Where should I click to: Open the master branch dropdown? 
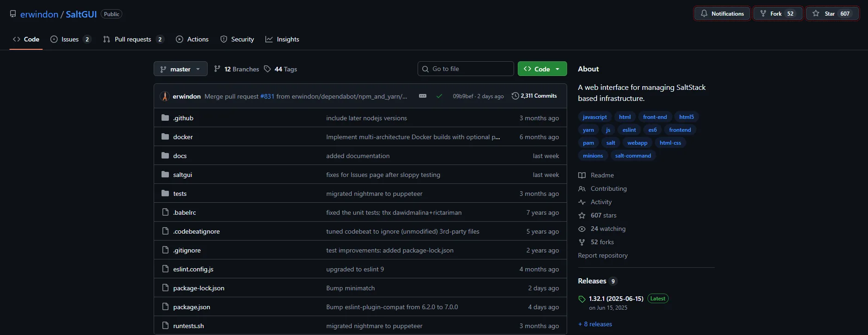click(180, 69)
